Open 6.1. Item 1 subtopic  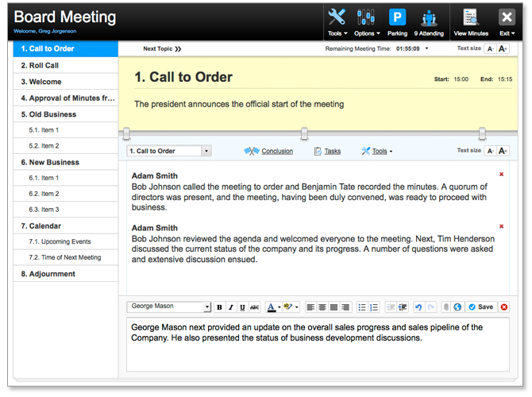pyautogui.click(x=65, y=178)
